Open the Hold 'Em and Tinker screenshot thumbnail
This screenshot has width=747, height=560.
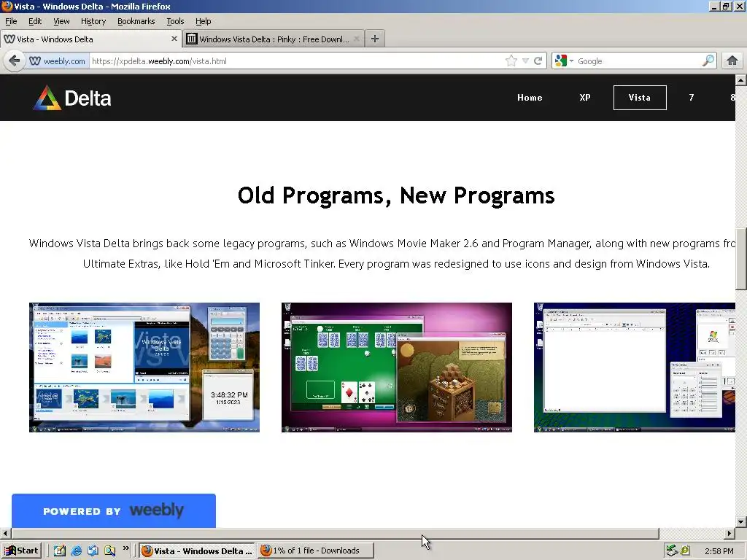397,367
